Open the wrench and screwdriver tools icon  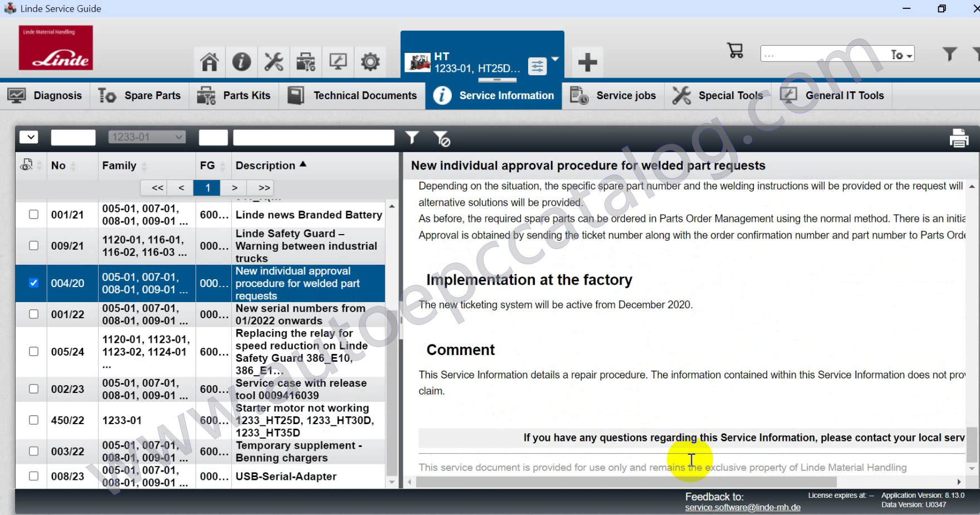pos(274,61)
